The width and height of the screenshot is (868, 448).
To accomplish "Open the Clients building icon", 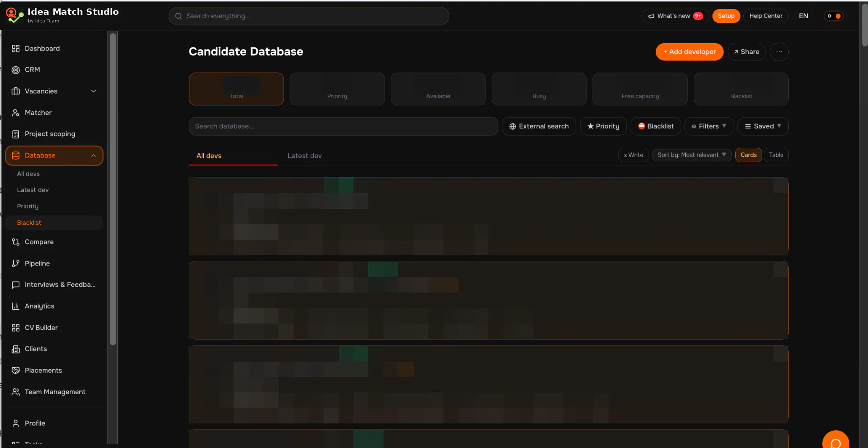I will pyautogui.click(x=16, y=349).
